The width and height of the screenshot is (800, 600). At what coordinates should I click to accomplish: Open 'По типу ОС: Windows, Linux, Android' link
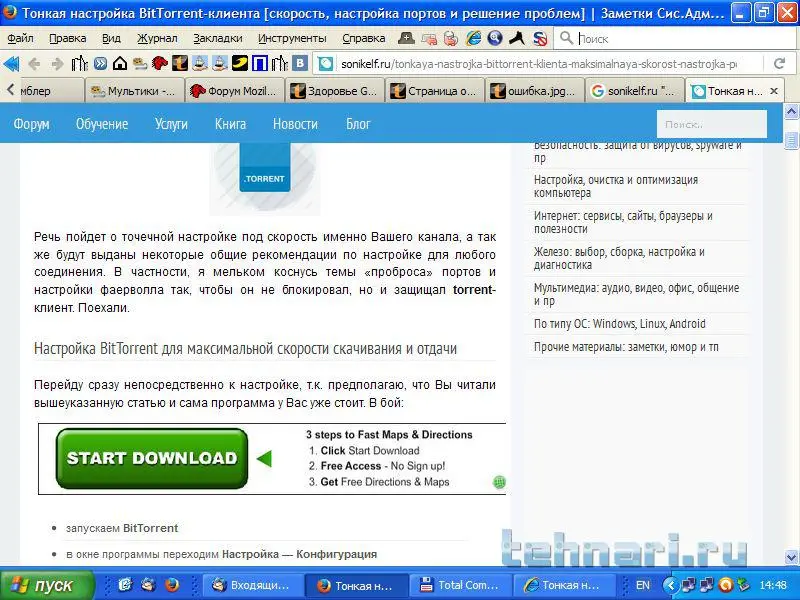point(619,323)
